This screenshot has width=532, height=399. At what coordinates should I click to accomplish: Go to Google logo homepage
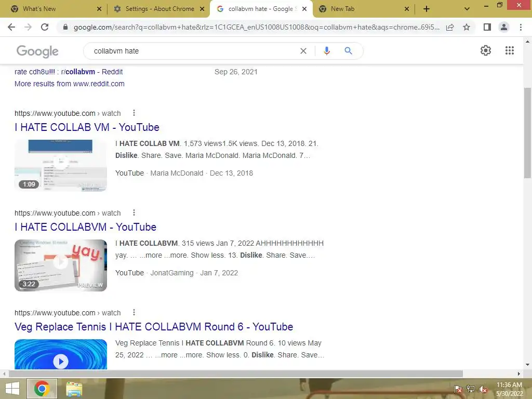37,51
